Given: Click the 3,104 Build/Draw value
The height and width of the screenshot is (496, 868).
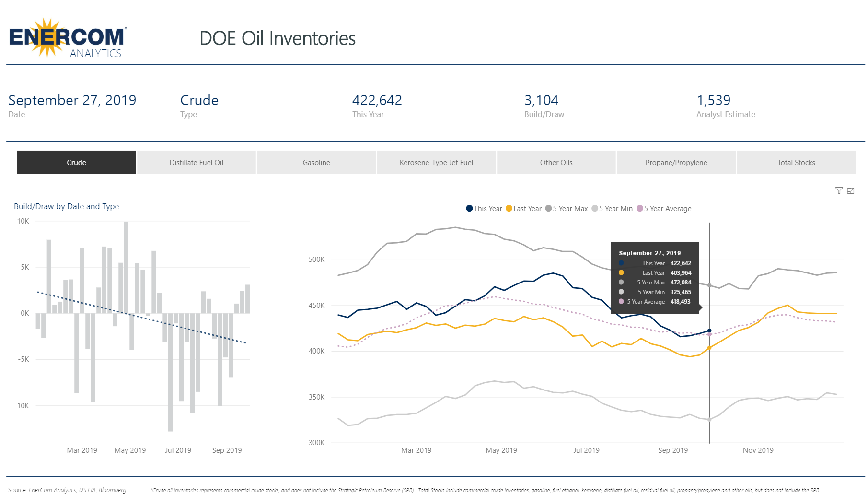Looking at the screenshot, I should click(x=541, y=100).
